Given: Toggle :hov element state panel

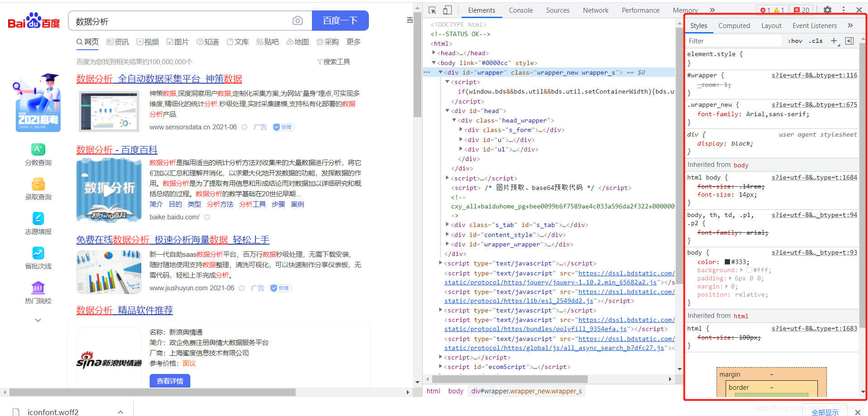Looking at the screenshot, I should (795, 41).
